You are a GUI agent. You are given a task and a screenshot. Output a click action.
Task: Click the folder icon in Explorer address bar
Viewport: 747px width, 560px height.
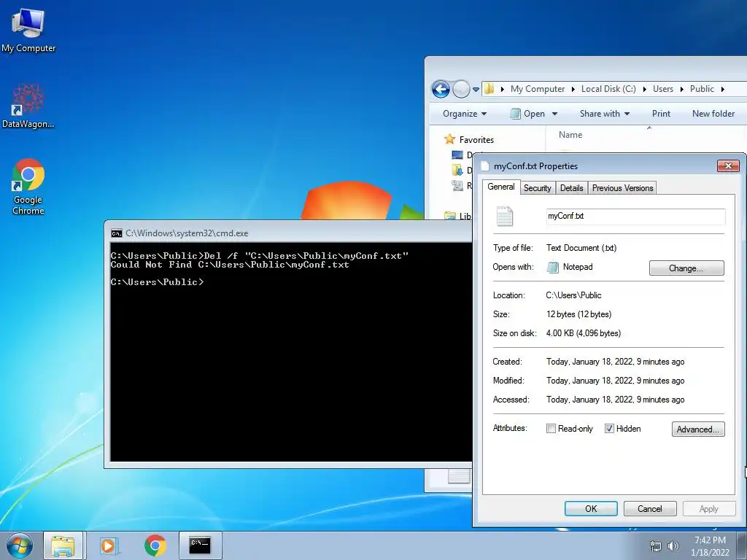(489, 88)
